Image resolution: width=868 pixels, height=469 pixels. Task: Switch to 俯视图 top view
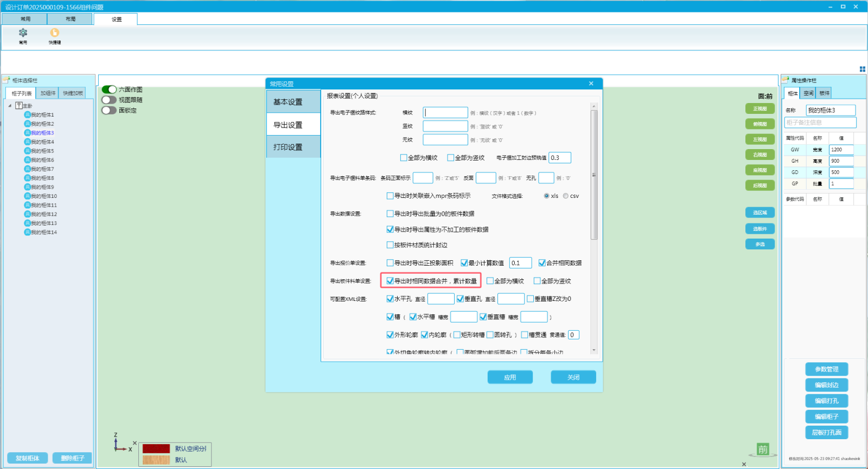760,124
